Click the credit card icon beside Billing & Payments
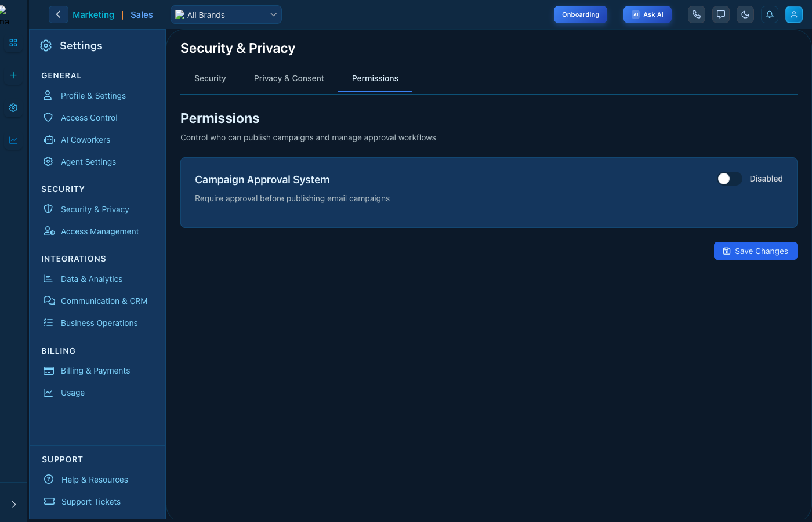The width and height of the screenshot is (812, 522). (49, 371)
